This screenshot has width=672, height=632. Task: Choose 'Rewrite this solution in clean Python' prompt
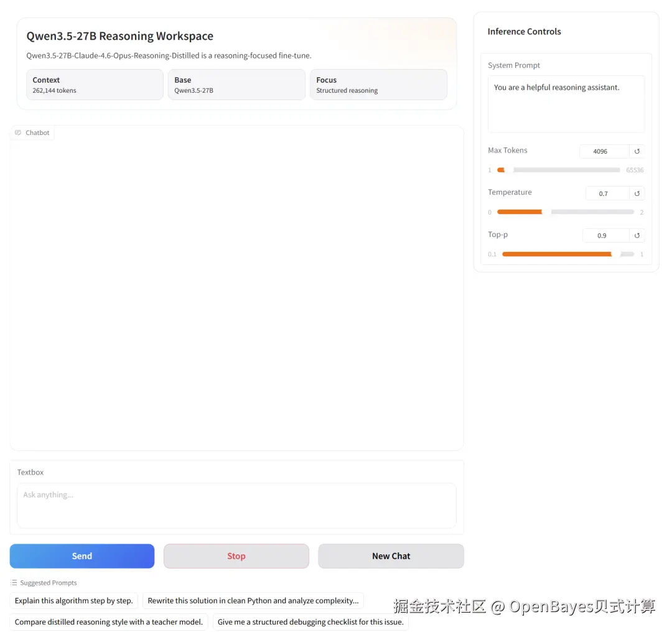click(x=253, y=600)
